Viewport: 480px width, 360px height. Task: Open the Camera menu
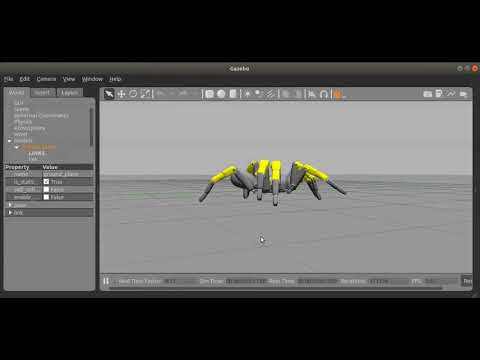pos(46,79)
